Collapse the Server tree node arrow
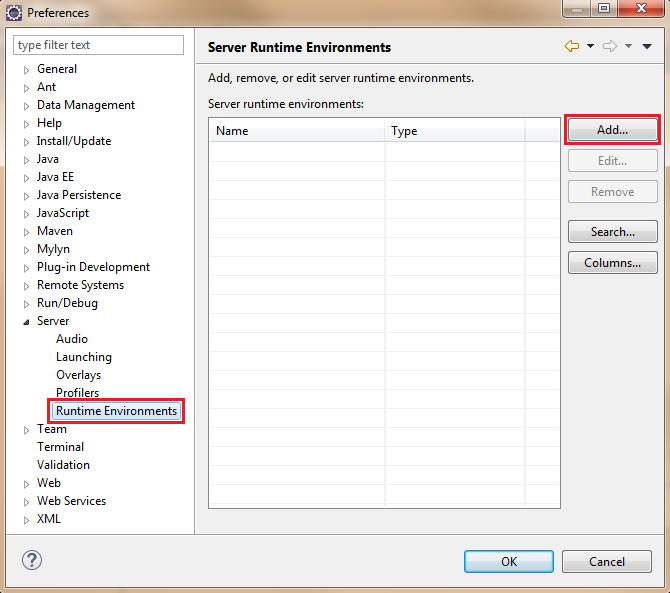Screen dimensions: 670x593 (26, 322)
